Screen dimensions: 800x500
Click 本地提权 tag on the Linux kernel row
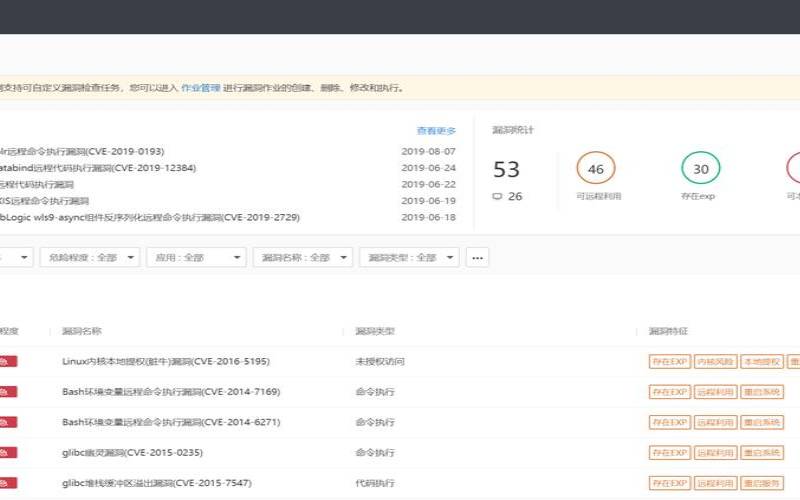pyautogui.click(x=761, y=362)
